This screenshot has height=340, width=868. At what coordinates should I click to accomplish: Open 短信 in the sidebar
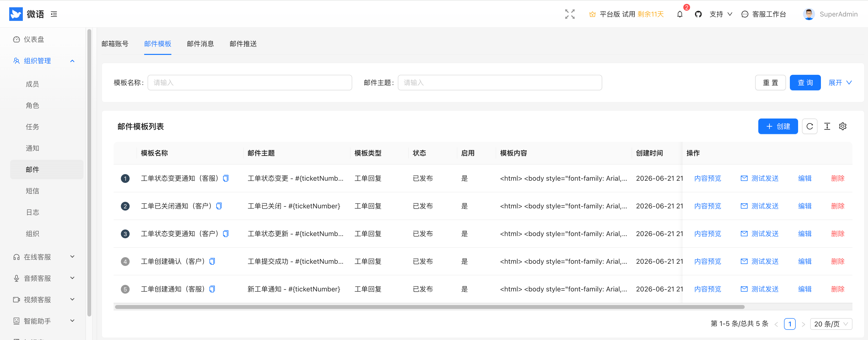47,191
